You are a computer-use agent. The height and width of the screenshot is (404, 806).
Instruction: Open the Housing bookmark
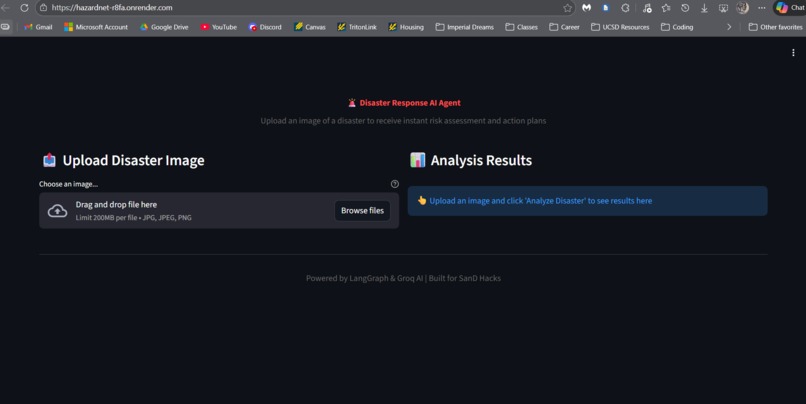406,27
